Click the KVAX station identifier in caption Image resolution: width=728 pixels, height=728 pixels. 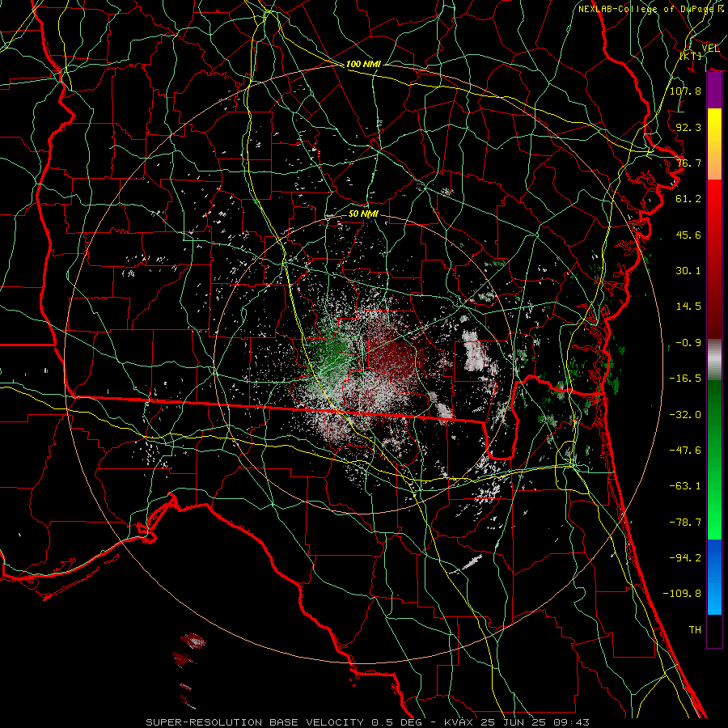[x=459, y=722]
